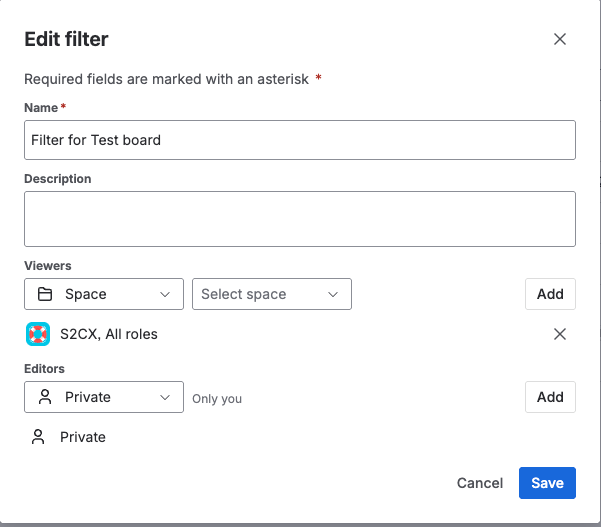Focus the Name field
601x527 pixels.
tap(300, 140)
